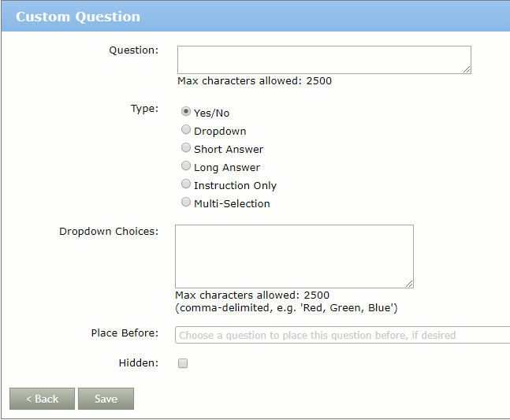Click the Custom Question header title

point(78,17)
